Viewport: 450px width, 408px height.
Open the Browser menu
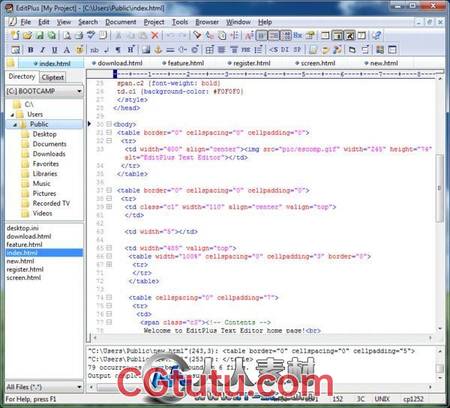click(x=207, y=22)
